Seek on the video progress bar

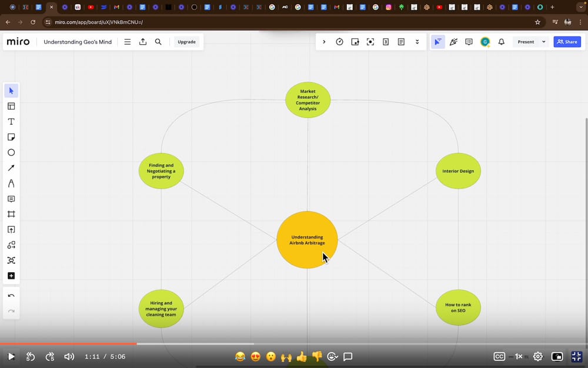tap(294, 344)
